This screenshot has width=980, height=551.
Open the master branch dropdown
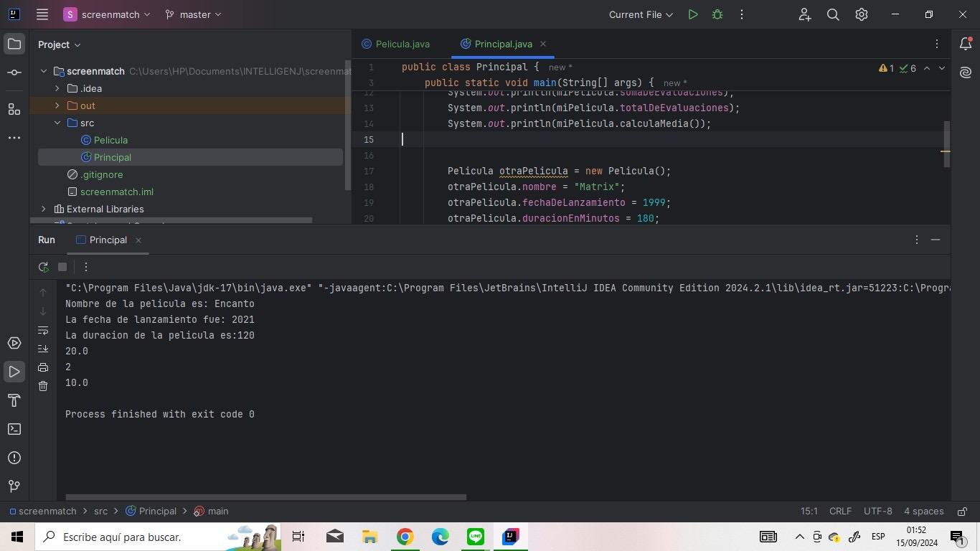click(193, 14)
